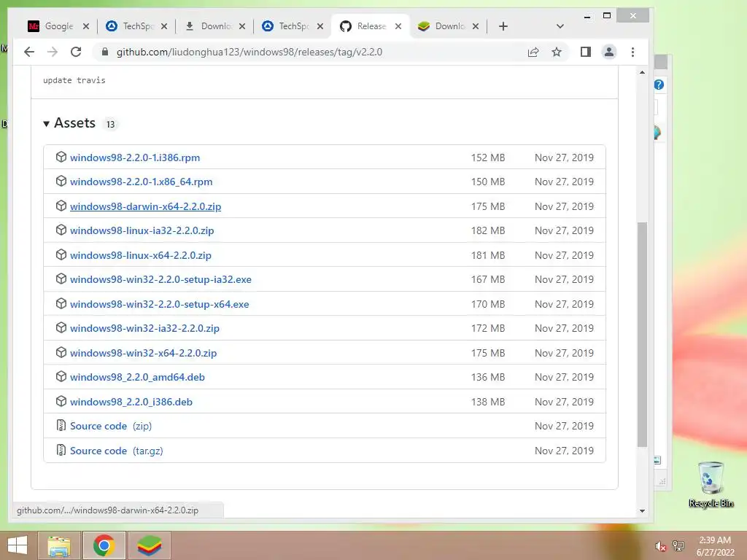Close the GitHub Release tab
Viewport: 747px width, 560px height.
[x=398, y=26]
